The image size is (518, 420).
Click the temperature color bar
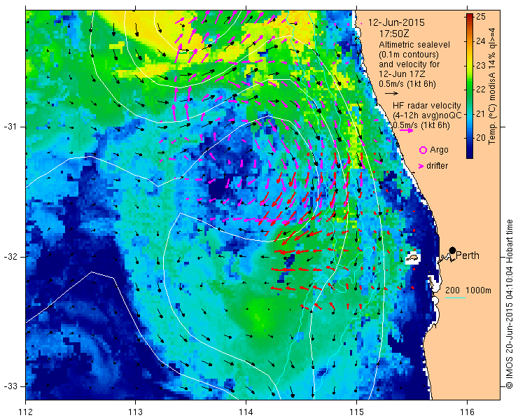click(470, 86)
